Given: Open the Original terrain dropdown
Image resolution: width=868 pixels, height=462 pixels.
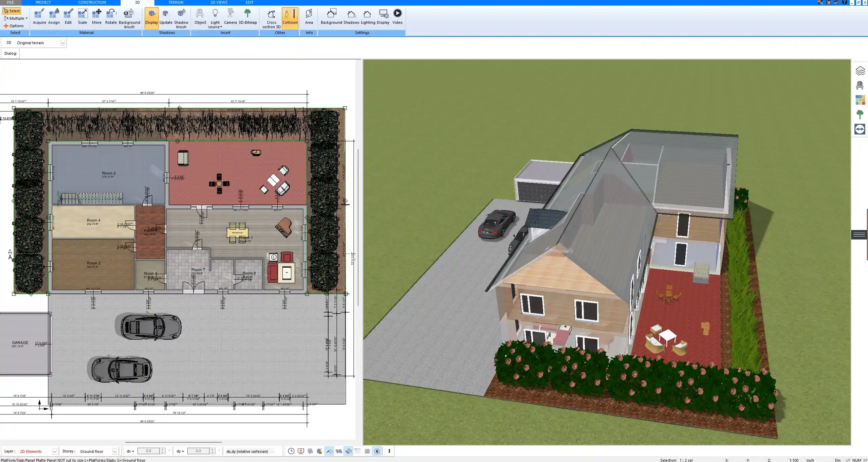Looking at the screenshot, I should (x=63, y=42).
